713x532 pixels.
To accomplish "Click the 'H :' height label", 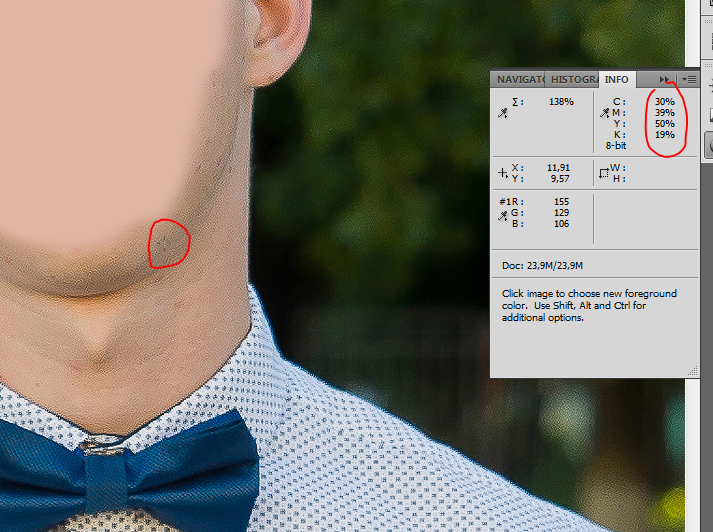I will [619, 179].
